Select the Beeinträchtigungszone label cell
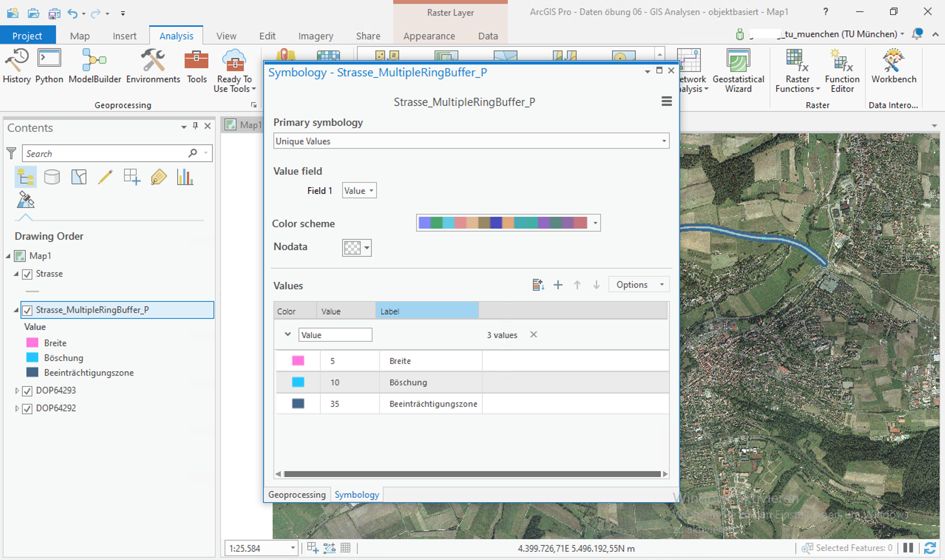The width and height of the screenshot is (945, 560). point(431,404)
